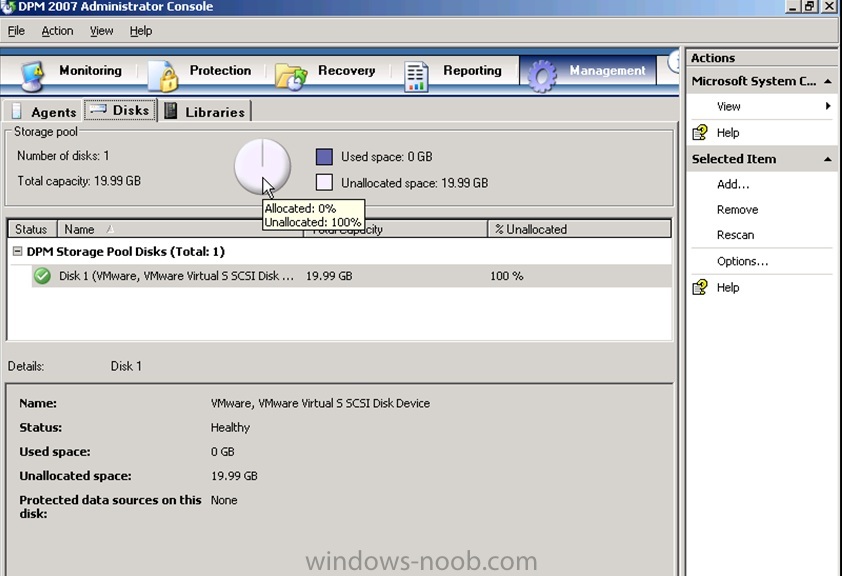Screen dimensions: 842x576
Task: Open the File menu
Action: pos(16,31)
